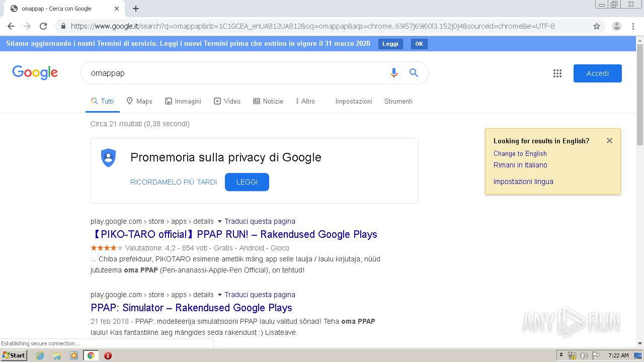Open File Explorer folder in the taskbar

57,355
